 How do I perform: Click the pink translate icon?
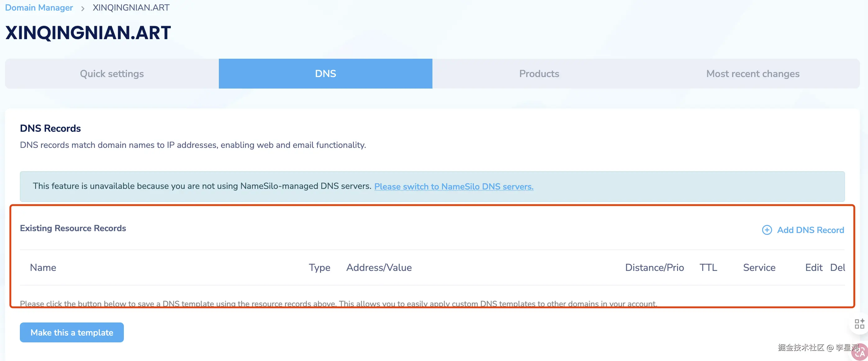860,352
